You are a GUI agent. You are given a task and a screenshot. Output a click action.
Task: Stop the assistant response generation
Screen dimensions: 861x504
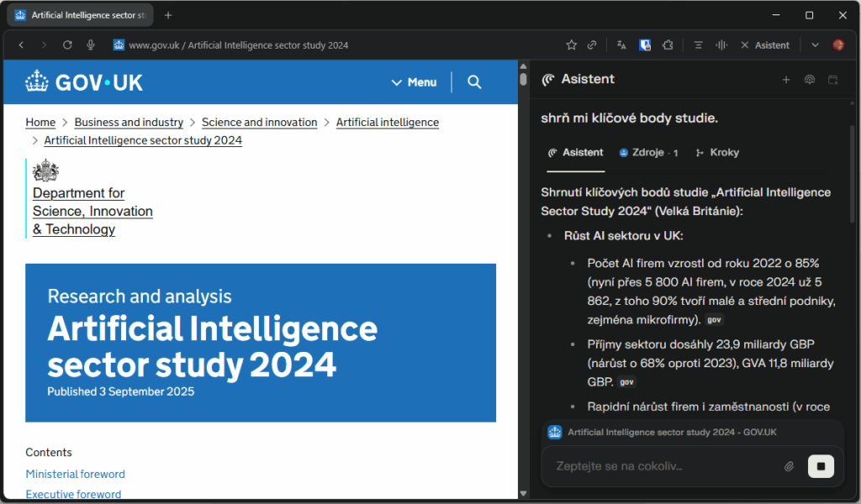[821, 466]
